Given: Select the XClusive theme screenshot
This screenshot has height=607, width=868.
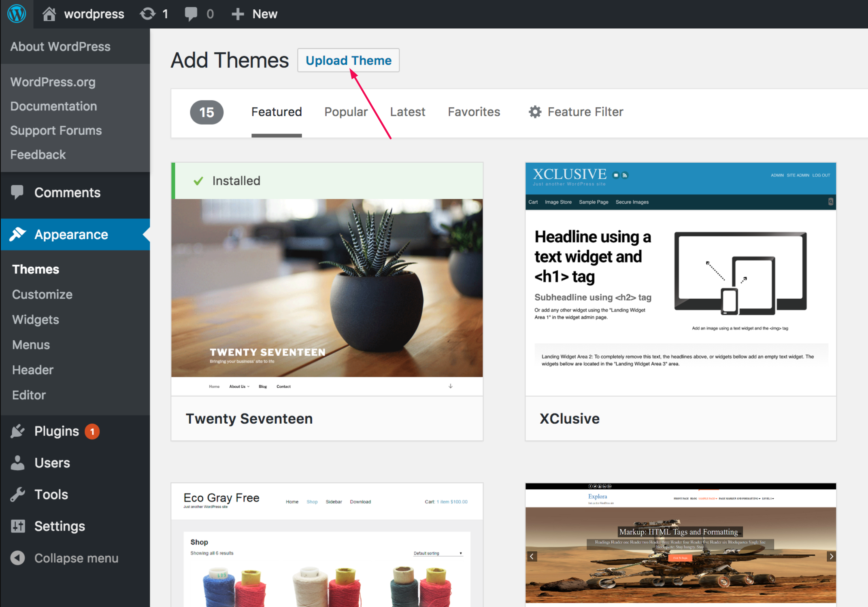Looking at the screenshot, I should [x=681, y=279].
